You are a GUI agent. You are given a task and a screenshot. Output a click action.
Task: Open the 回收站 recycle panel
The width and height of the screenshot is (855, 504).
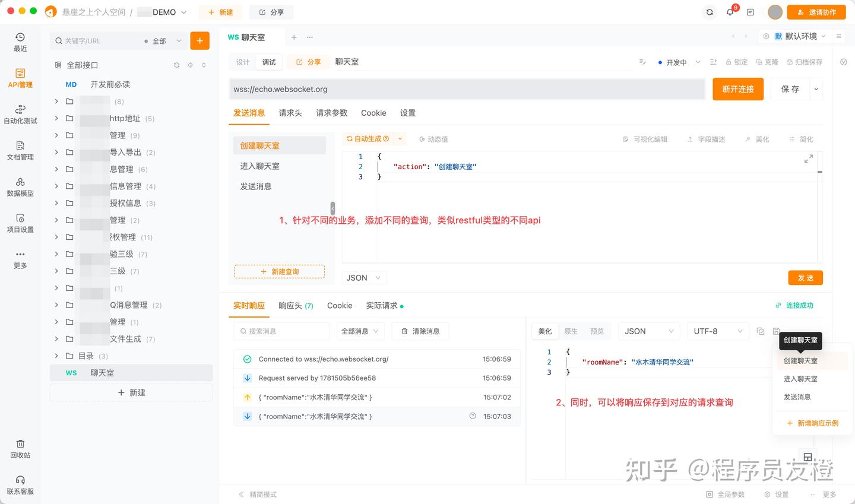pos(20,449)
